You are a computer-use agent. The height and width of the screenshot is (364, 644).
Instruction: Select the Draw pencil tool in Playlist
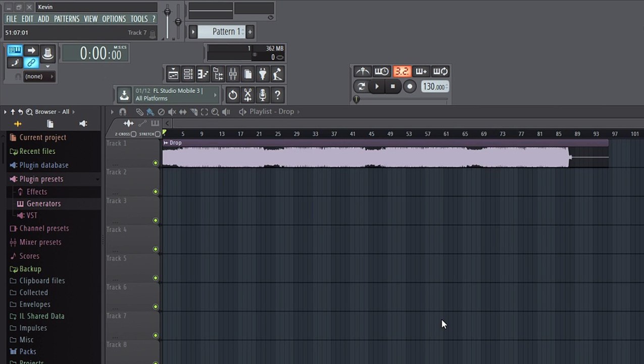click(x=139, y=112)
